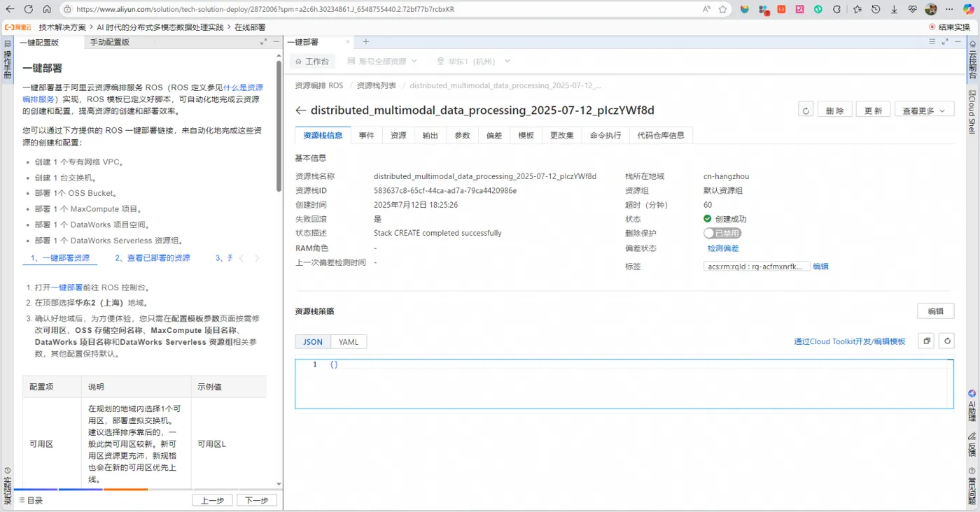This screenshot has height=512, width=980.
Task: Open the 参数 tab
Action: pyautogui.click(x=462, y=135)
